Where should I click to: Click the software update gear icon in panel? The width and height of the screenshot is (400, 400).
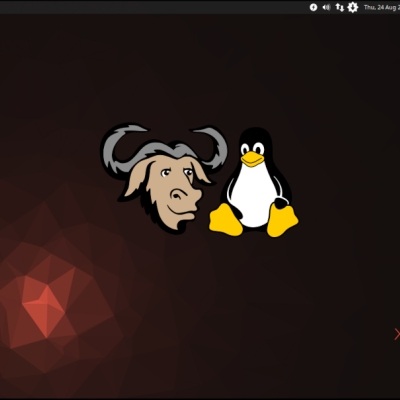click(353, 7)
